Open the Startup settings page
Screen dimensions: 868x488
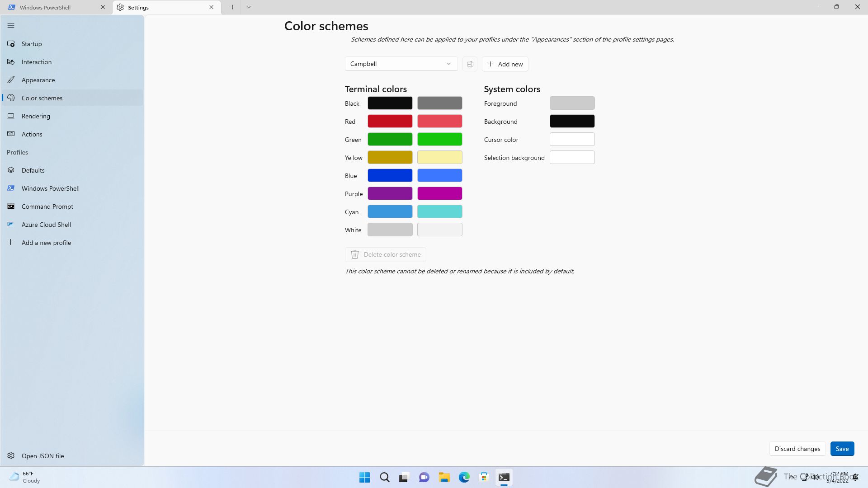tap(32, 44)
